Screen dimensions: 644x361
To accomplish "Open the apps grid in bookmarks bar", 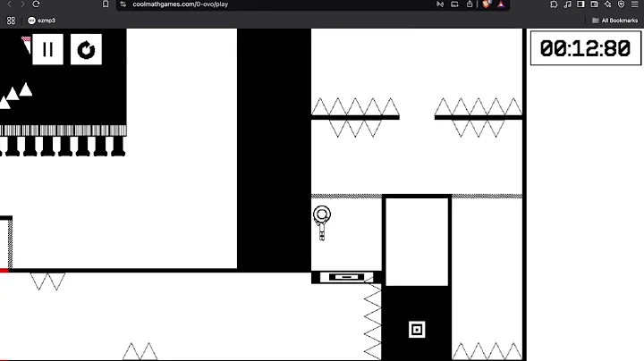I will [11, 21].
